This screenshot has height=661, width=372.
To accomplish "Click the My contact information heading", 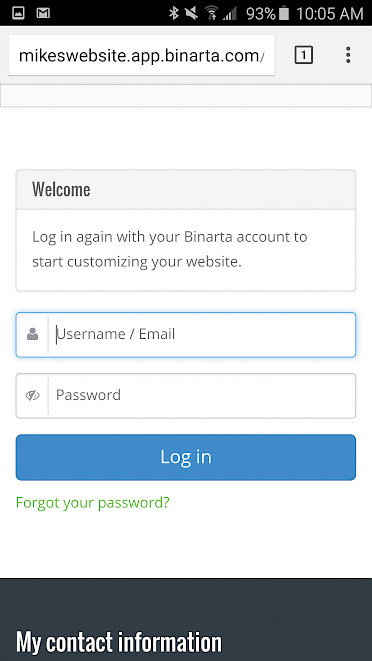I will [x=119, y=642].
